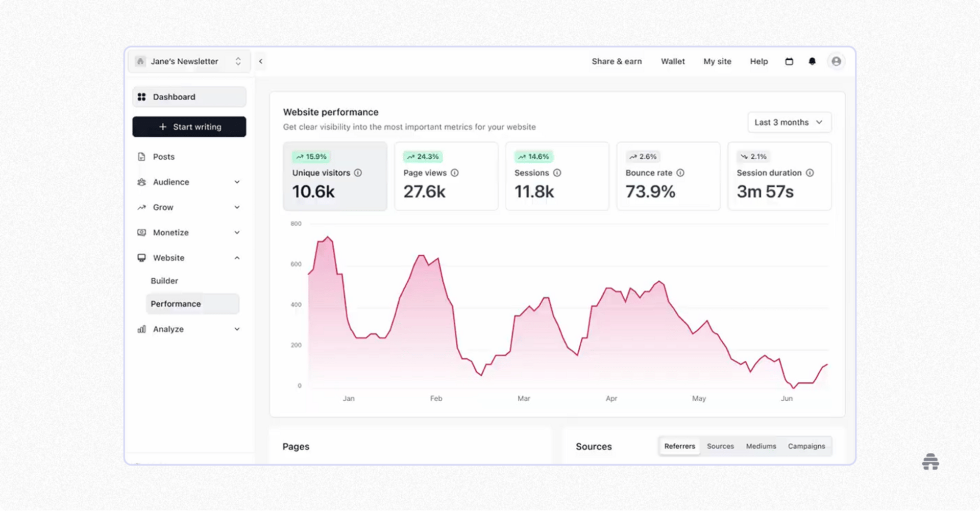Open the Share & earn link
The height and width of the screenshot is (511, 980).
(617, 61)
